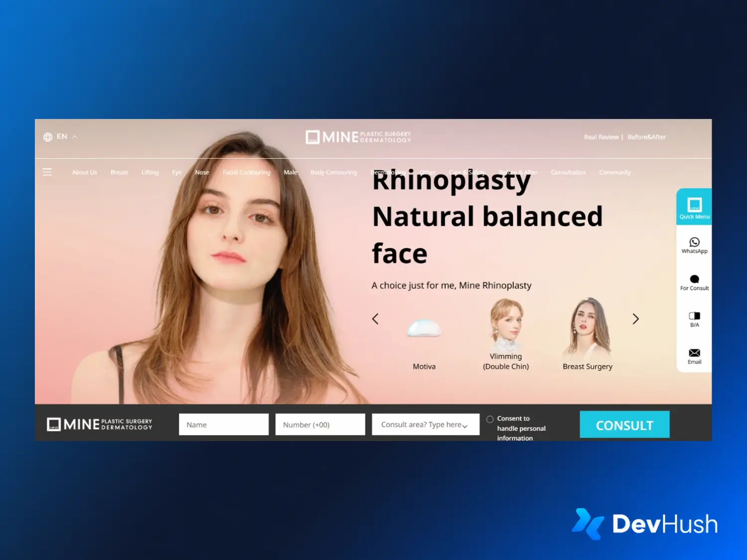
Task: Open the Body Contouring menu item
Action: pos(334,172)
